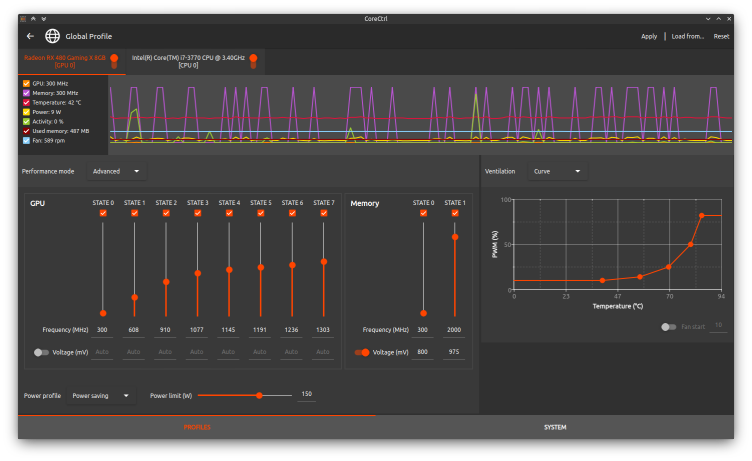Uncheck the Temperature legend checkbox
752x461 pixels.
(x=26, y=102)
